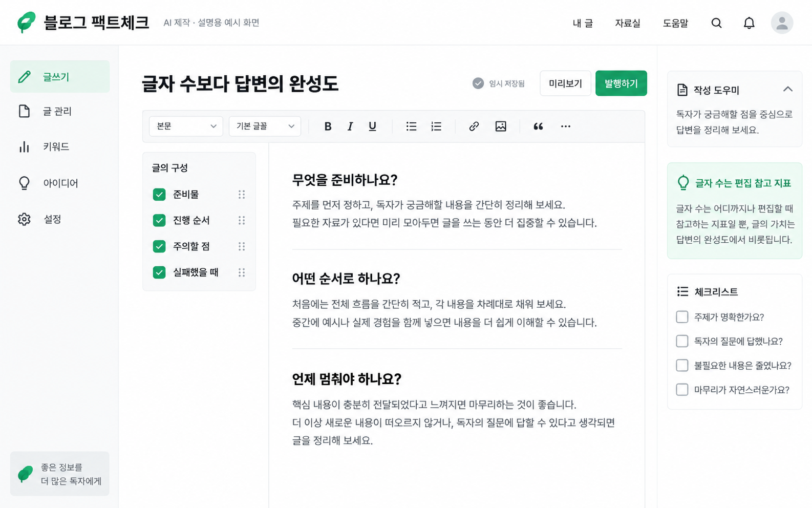Click the heading 무엇을 준비하나? in the editor
This screenshot has height=508, width=812.
tap(345, 180)
